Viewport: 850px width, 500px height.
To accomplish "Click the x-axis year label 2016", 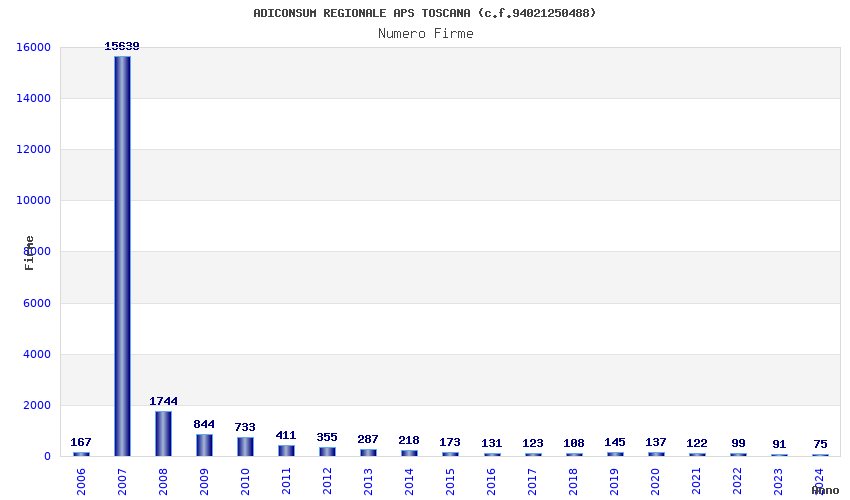I will pos(492,482).
